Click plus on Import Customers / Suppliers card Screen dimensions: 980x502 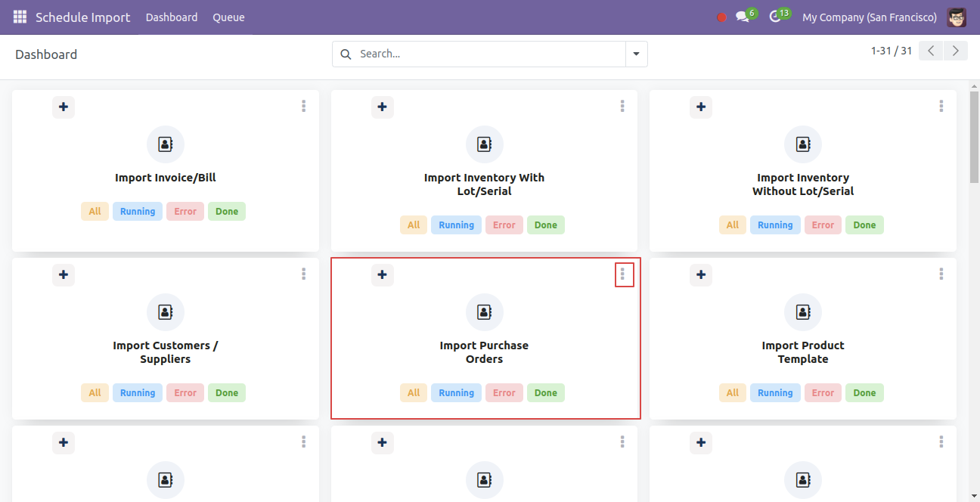(x=64, y=275)
